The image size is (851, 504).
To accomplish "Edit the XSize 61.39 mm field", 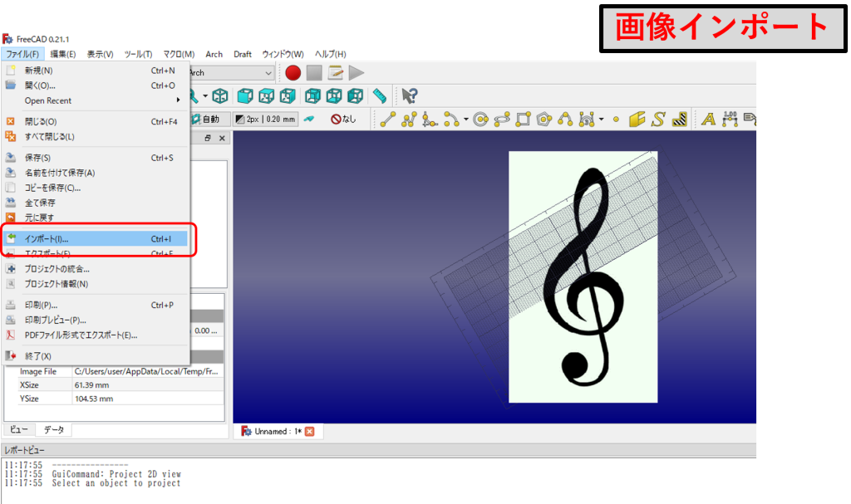I will point(146,385).
